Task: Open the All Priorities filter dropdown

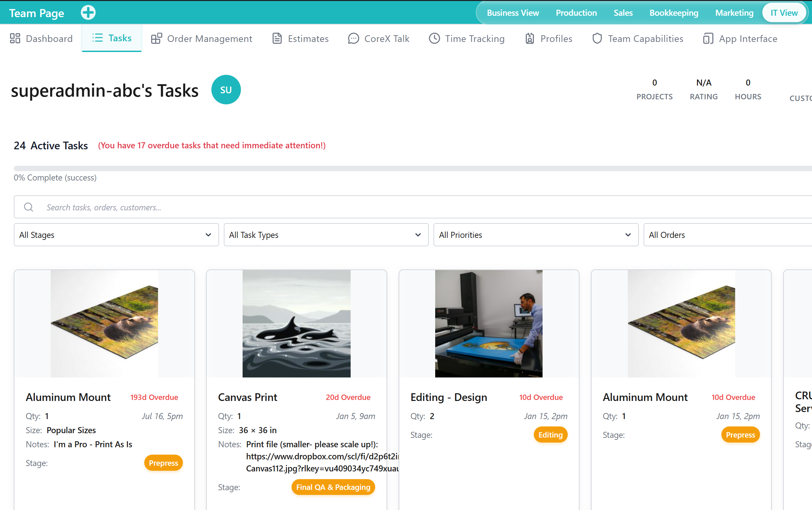Action: coord(536,235)
